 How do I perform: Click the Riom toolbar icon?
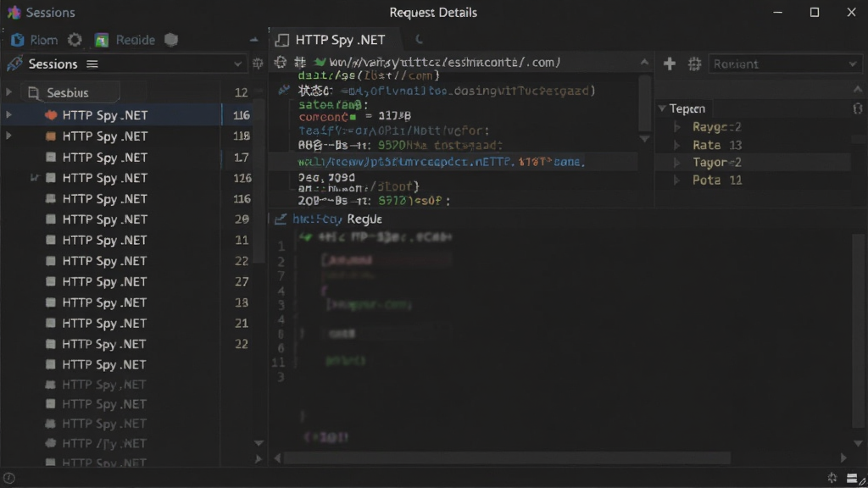[x=18, y=40]
